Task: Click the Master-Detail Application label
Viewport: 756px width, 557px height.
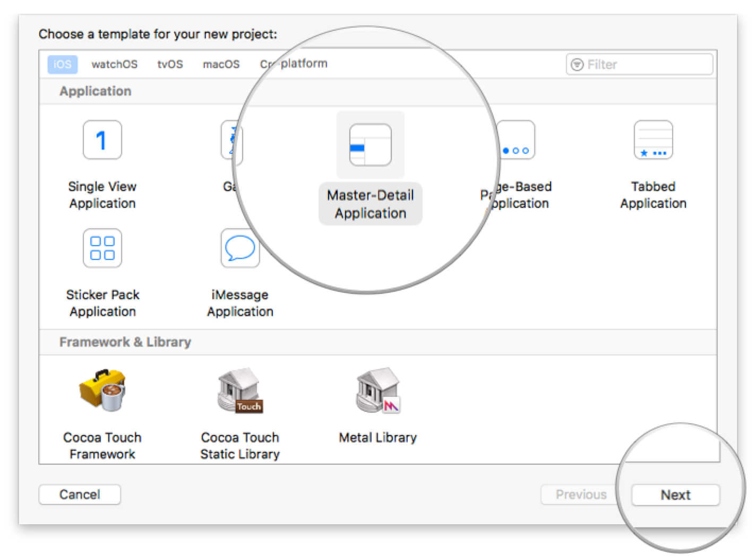Action: pos(371,204)
